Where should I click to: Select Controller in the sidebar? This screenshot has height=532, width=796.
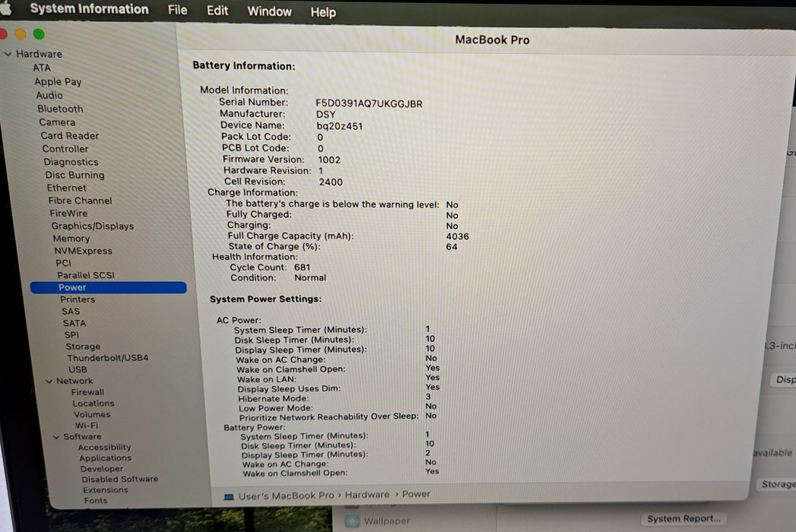tap(65, 149)
